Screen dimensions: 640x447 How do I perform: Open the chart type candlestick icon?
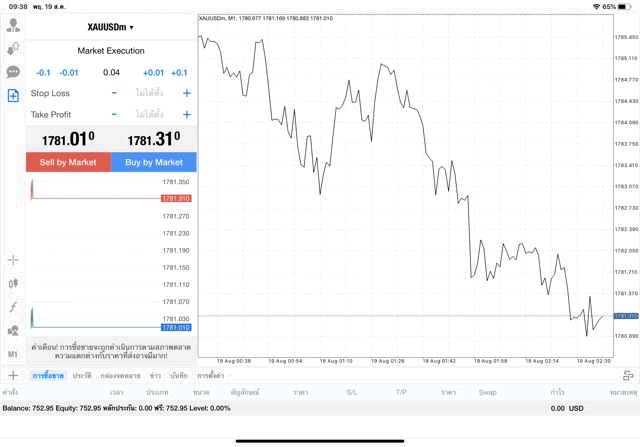(13, 283)
